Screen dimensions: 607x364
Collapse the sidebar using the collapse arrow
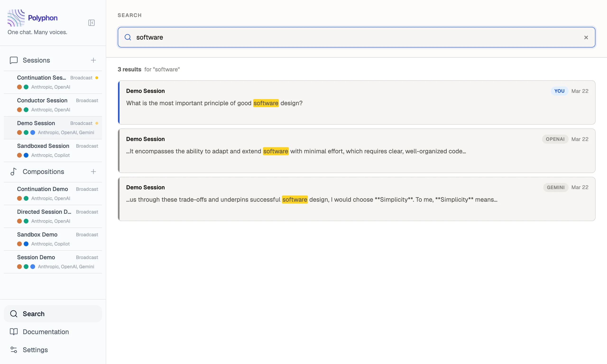coord(91,23)
